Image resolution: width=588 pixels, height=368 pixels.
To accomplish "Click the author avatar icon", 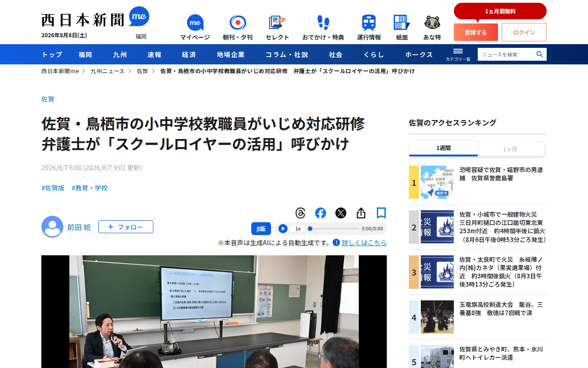I will pos(52,227).
